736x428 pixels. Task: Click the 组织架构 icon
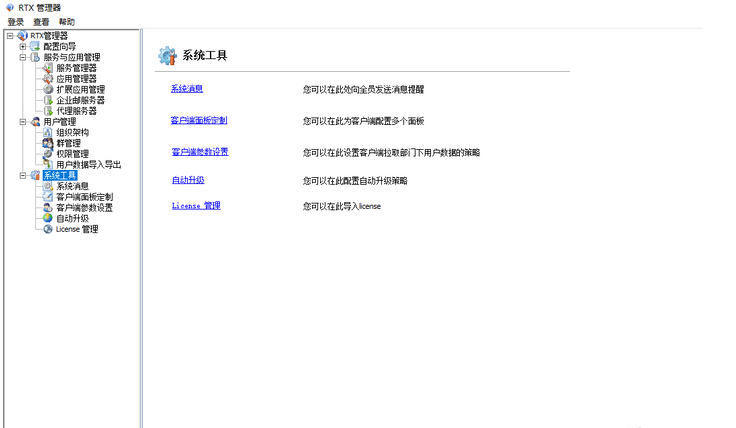(x=47, y=132)
